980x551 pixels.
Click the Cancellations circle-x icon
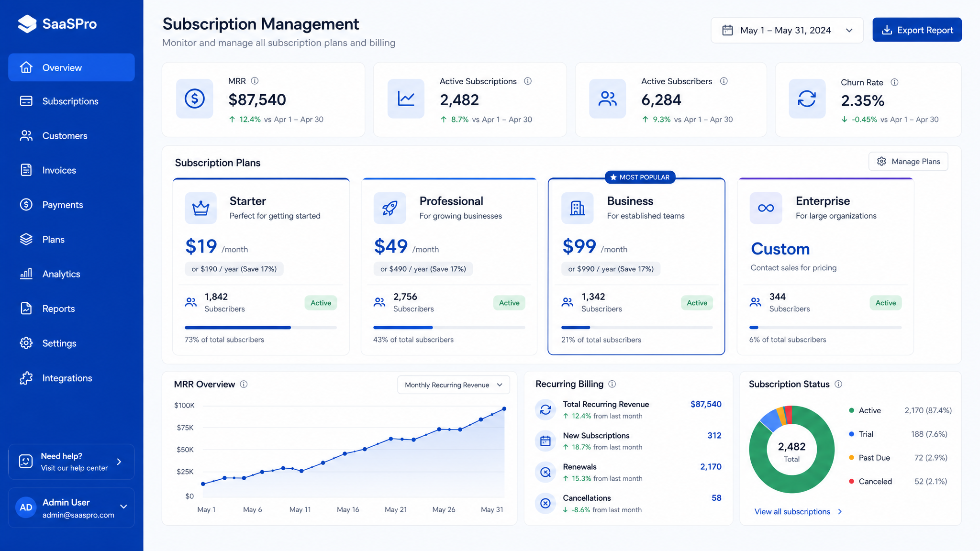coord(545,503)
